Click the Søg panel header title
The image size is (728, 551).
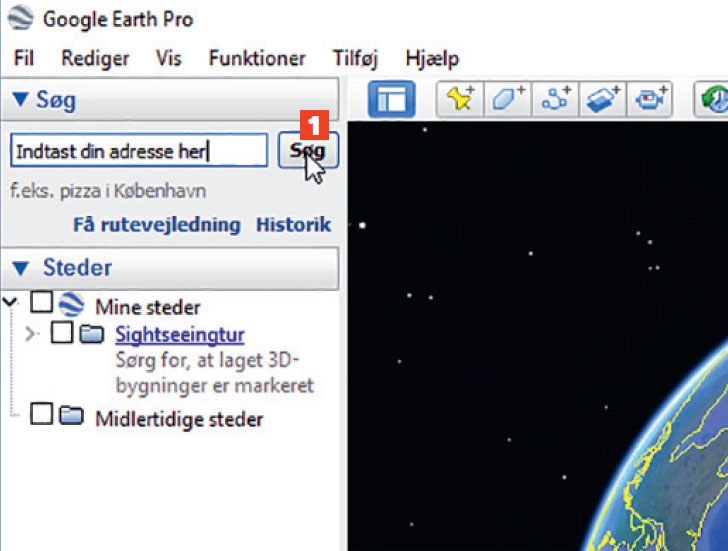pyautogui.click(x=56, y=99)
